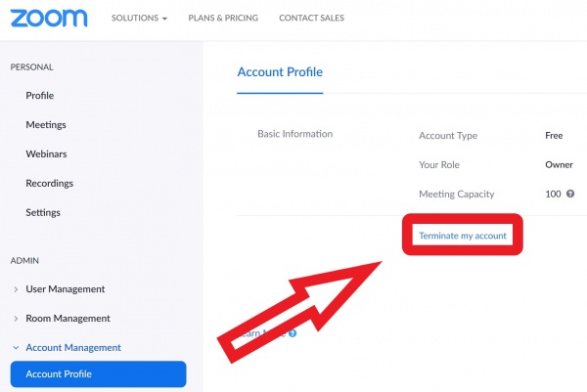Open Plans & Pricing page

pos(223,18)
